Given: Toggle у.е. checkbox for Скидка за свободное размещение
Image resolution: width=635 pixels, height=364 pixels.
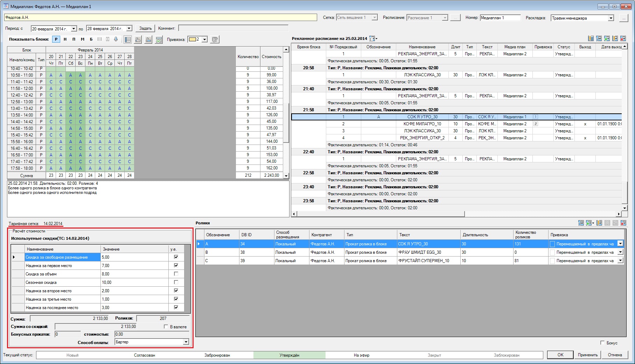Looking at the screenshot, I should point(176,257).
